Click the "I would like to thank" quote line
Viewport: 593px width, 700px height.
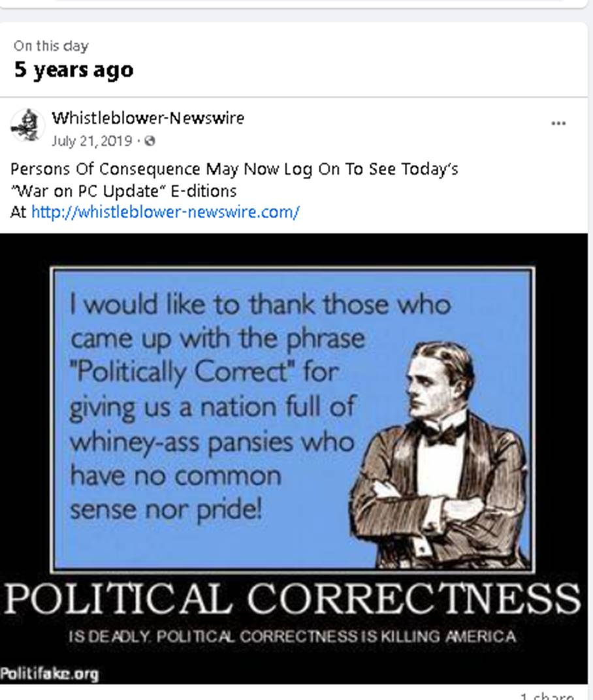coord(260,304)
